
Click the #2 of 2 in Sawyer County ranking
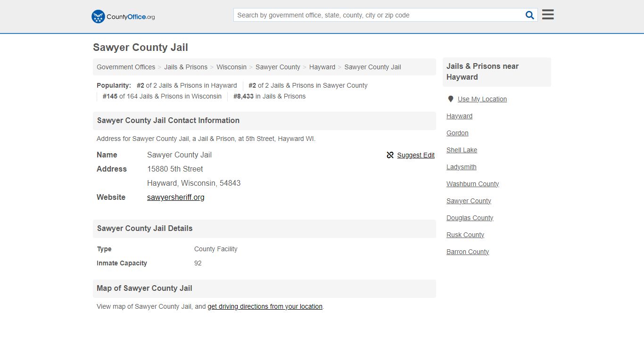tap(308, 85)
